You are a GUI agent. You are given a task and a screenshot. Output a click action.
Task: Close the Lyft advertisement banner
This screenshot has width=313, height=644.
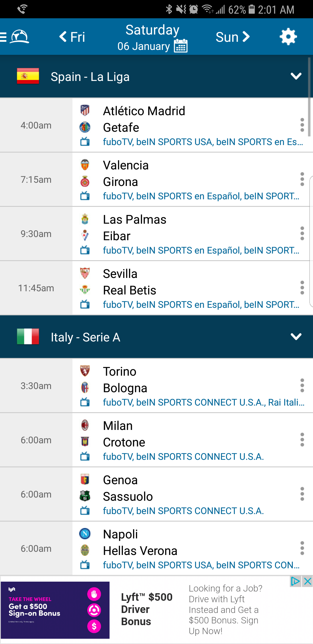click(x=307, y=581)
